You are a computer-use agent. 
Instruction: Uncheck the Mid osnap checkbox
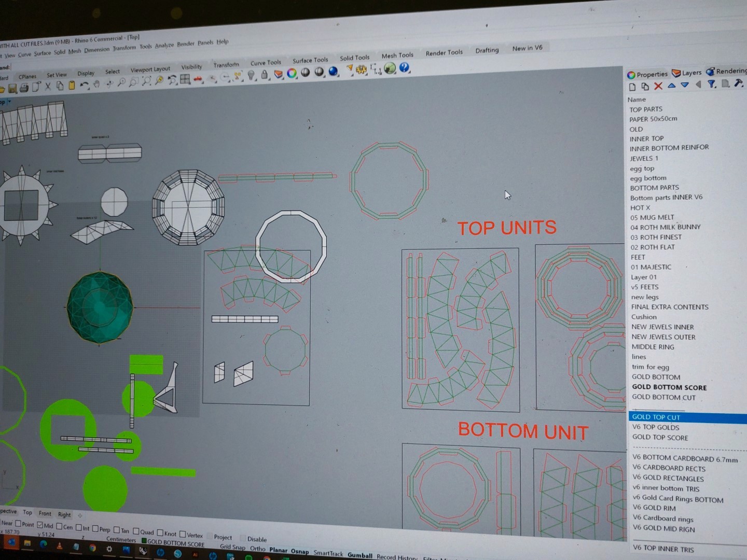click(40, 525)
